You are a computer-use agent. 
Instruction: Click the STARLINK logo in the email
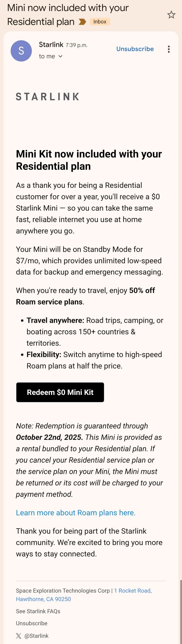[48, 96]
